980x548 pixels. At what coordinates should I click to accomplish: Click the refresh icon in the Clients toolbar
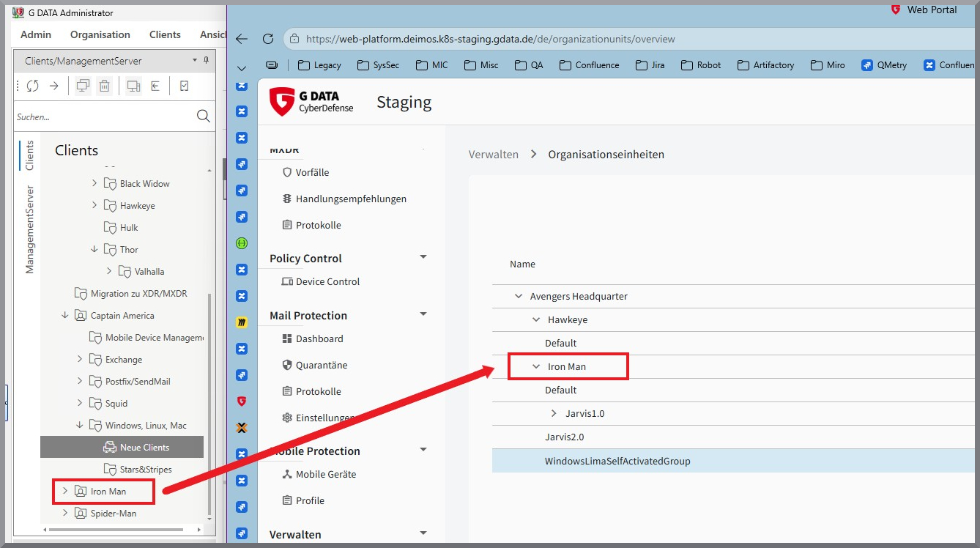point(32,86)
